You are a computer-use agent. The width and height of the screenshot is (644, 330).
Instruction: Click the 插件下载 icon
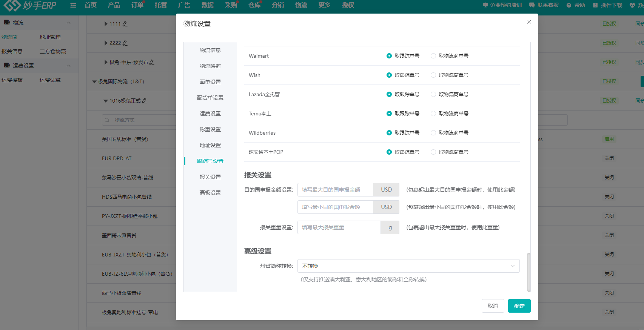tap(595, 5)
